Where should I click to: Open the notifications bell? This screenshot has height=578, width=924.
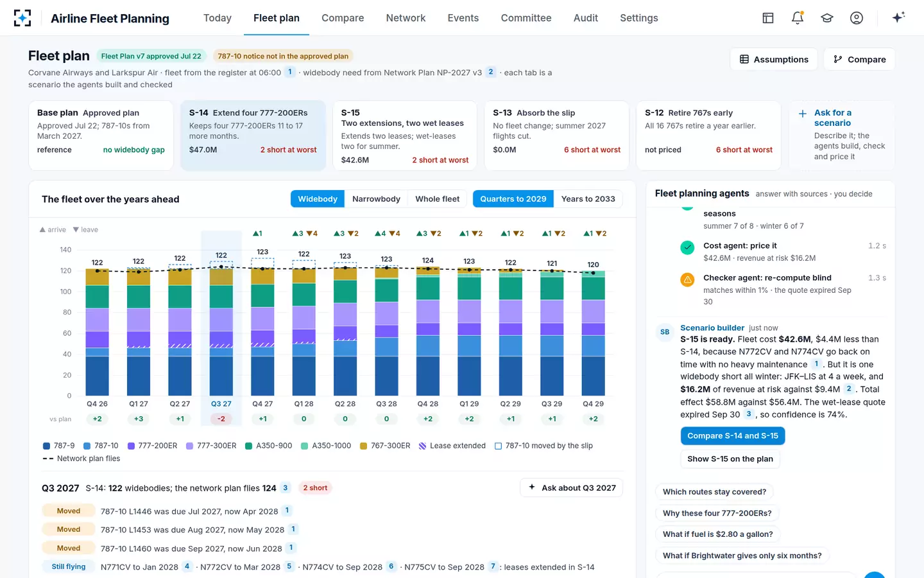click(x=798, y=18)
